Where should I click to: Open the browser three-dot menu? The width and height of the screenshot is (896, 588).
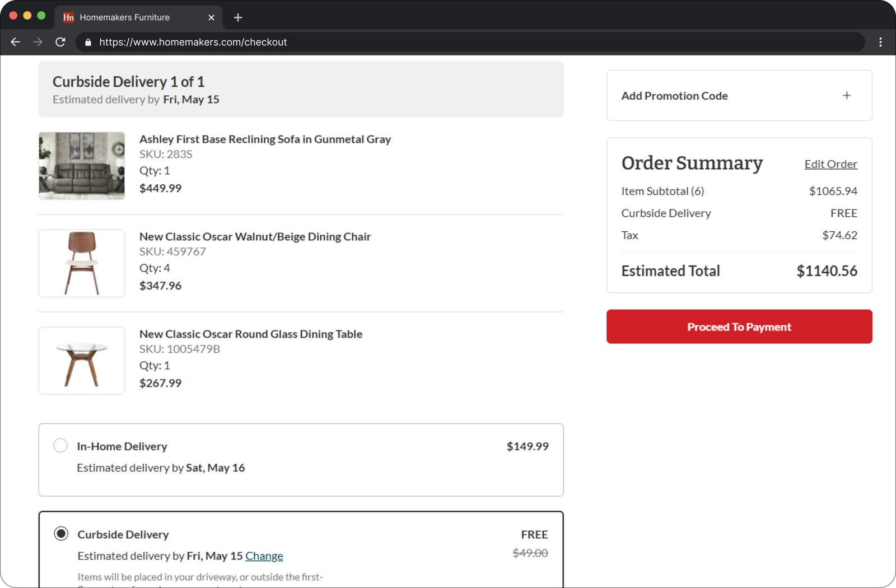[880, 42]
